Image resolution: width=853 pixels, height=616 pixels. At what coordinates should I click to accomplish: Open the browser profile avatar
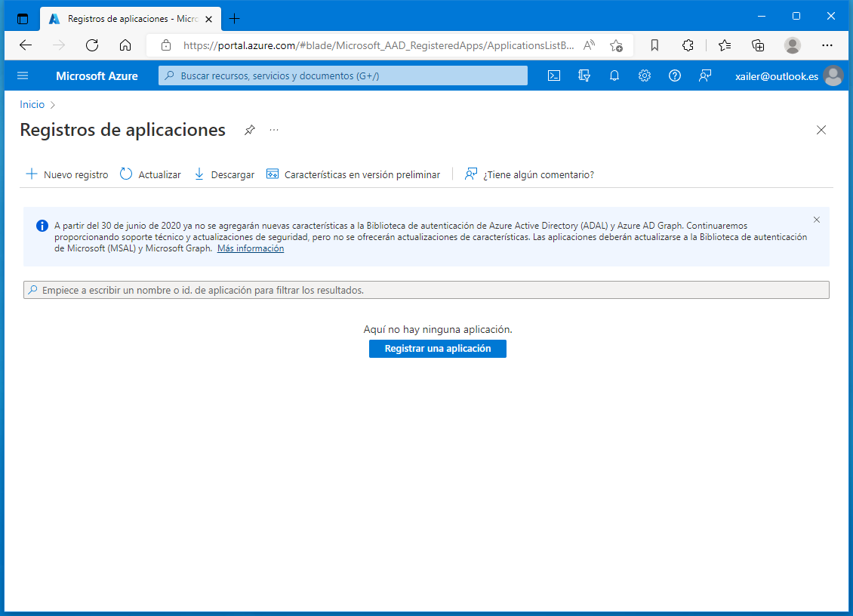tap(793, 45)
